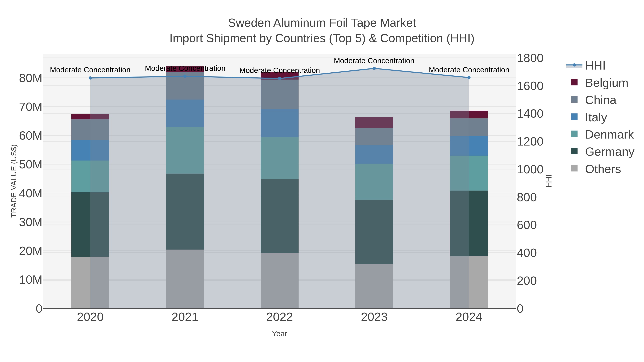Click the 2021 x-axis label
The image size is (644, 362).
(x=185, y=317)
